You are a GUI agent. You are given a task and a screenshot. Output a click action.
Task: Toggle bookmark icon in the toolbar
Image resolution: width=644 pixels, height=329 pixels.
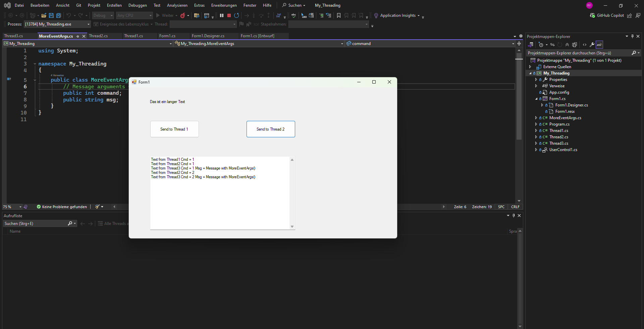coord(339,15)
